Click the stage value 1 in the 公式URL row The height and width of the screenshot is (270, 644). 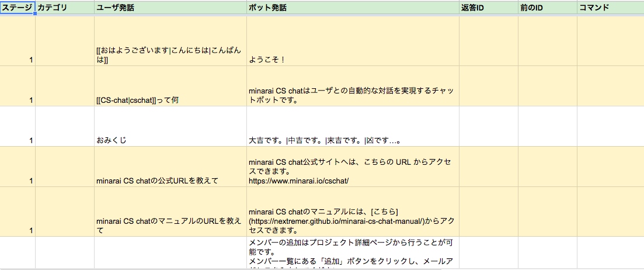(18, 167)
